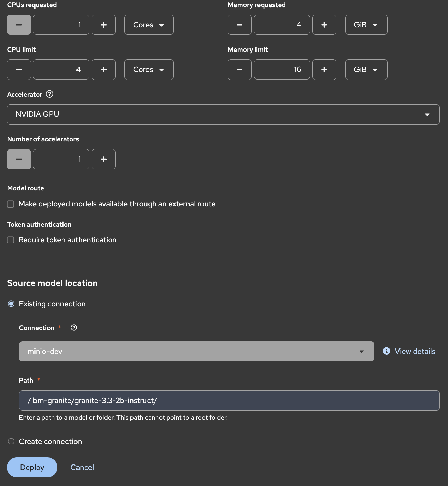Increase number of accelerators

(103, 159)
